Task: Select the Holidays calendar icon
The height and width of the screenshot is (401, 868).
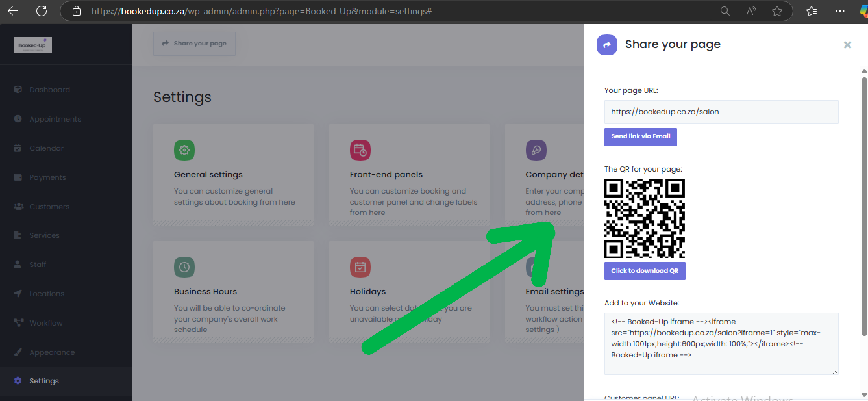Action: (360, 267)
